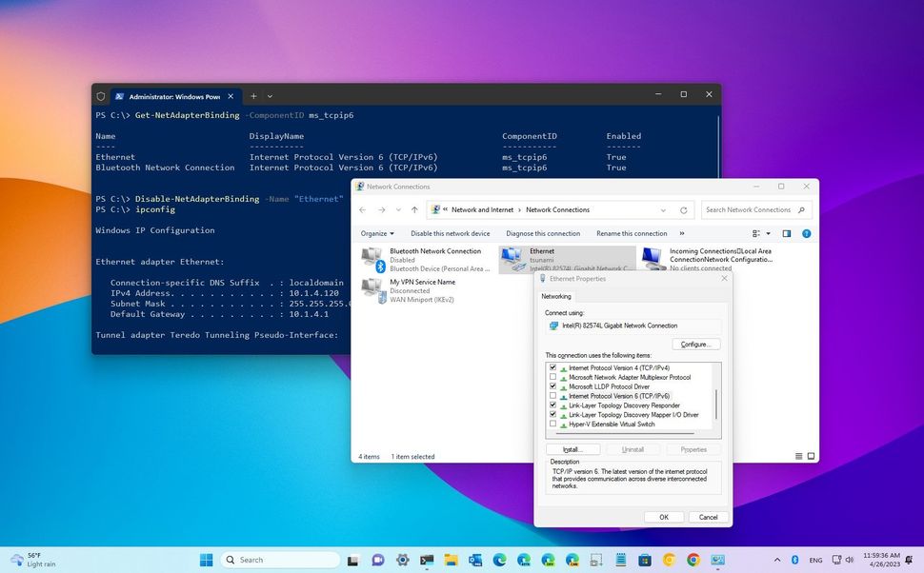
Task: Switch to details view icon in status bar
Action: pos(798,456)
